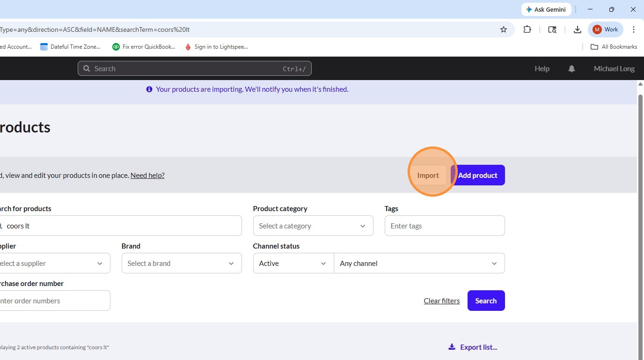Viewport: 644px width, 360px height.
Task: Minimize the browser window
Action: click(590, 9)
